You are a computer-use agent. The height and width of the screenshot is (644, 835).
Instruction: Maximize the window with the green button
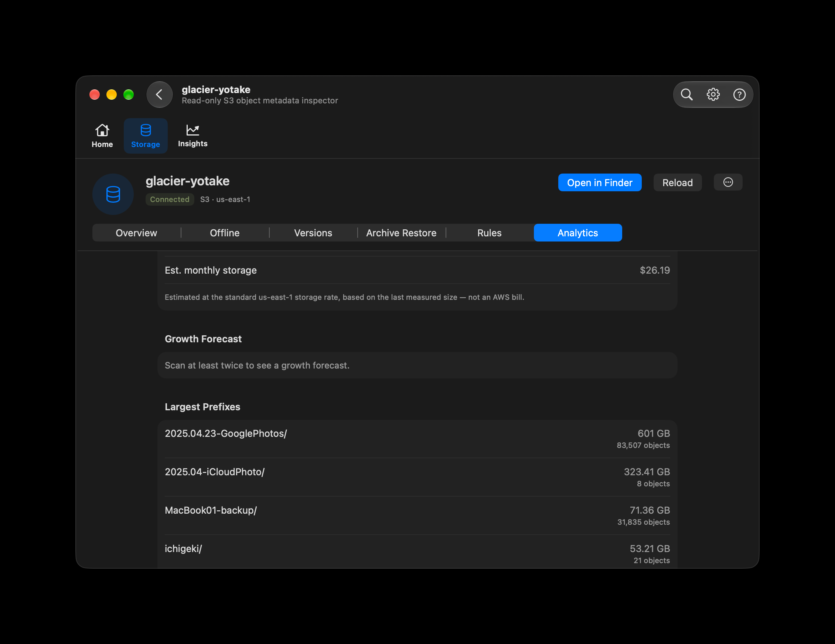point(129,95)
